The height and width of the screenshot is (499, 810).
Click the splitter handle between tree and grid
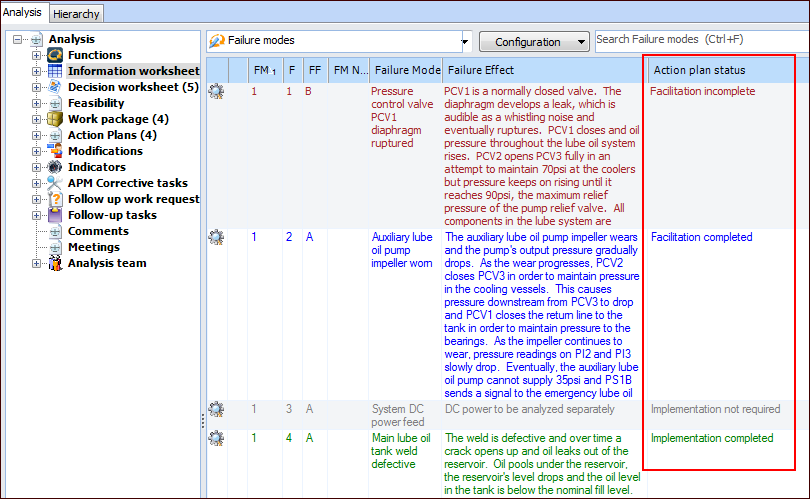pos(202,421)
